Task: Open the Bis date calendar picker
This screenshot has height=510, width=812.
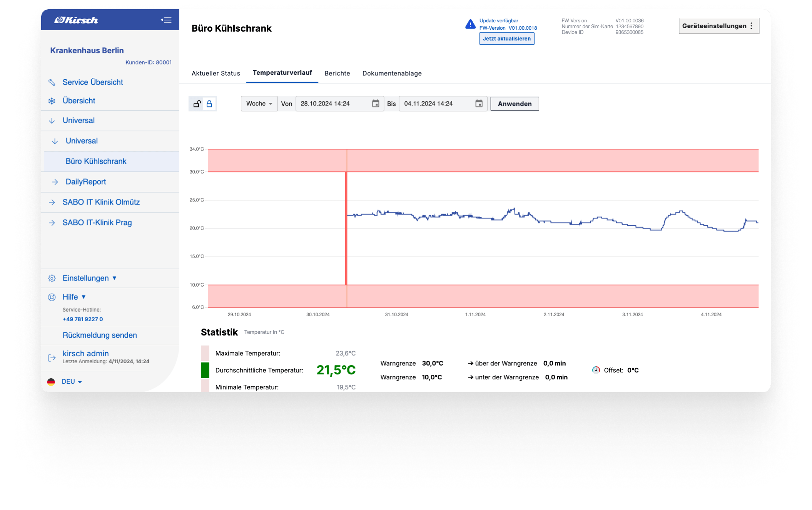Action: click(479, 104)
